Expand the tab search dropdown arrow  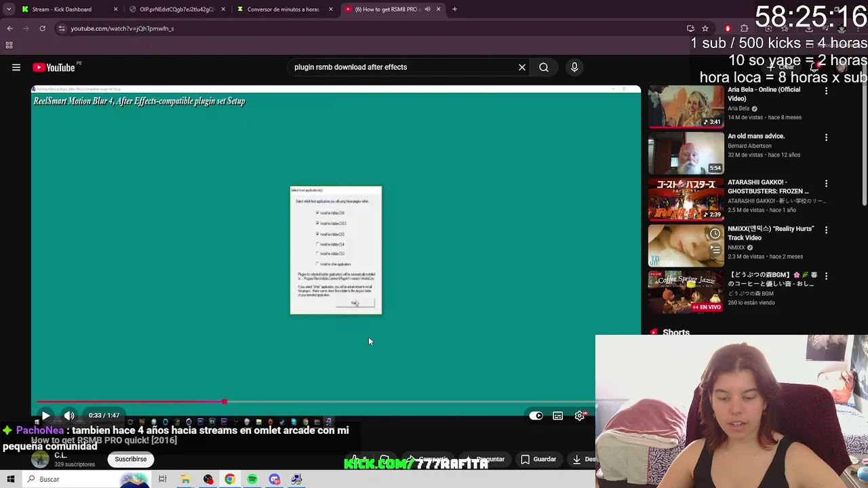[x=9, y=9]
